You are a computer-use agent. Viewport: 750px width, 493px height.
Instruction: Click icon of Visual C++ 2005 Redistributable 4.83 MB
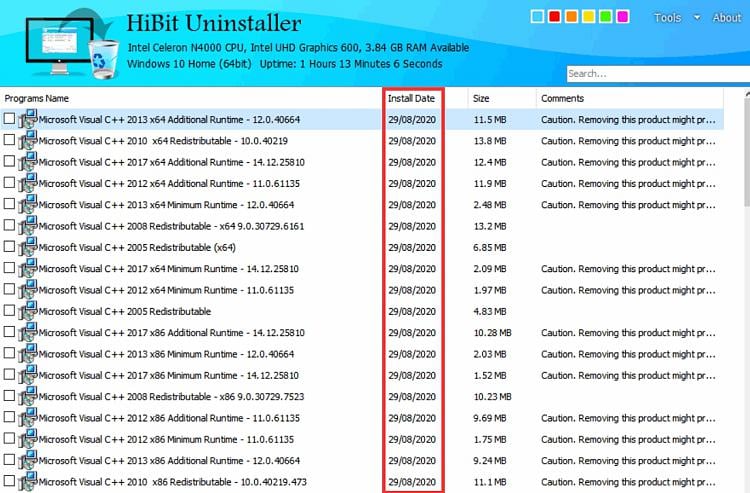pyautogui.click(x=28, y=311)
